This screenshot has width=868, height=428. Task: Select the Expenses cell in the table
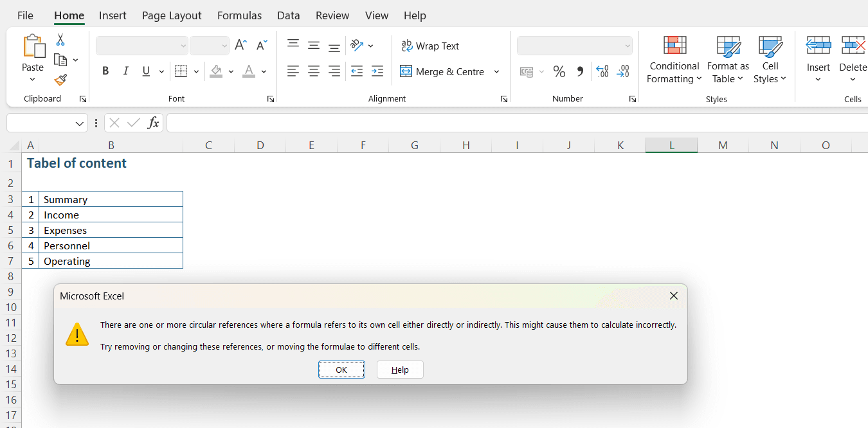pyautogui.click(x=111, y=230)
